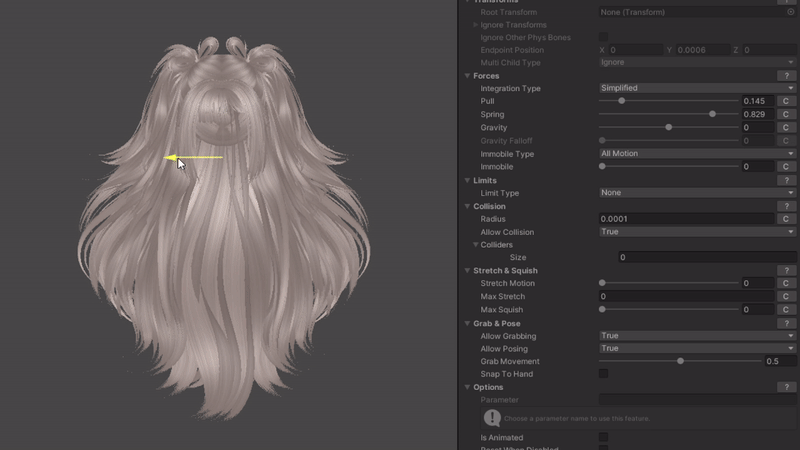Open the Forces section help button

coord(787,76)
